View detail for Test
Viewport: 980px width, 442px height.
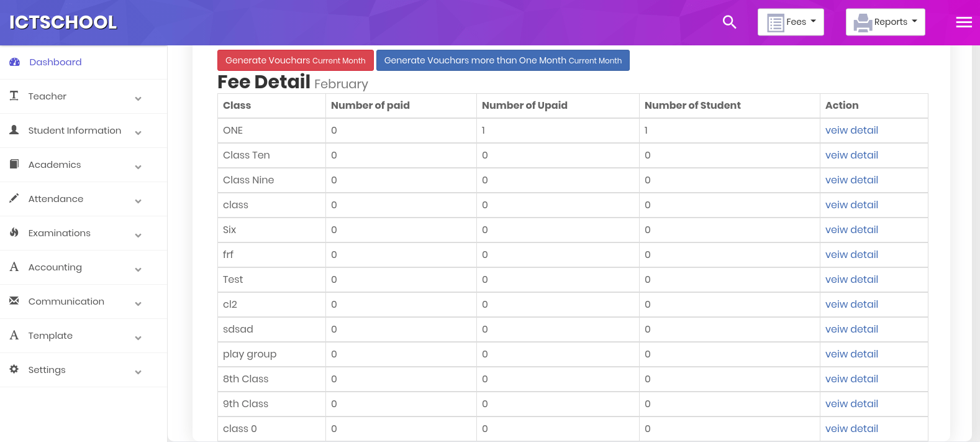pos(851,280)
